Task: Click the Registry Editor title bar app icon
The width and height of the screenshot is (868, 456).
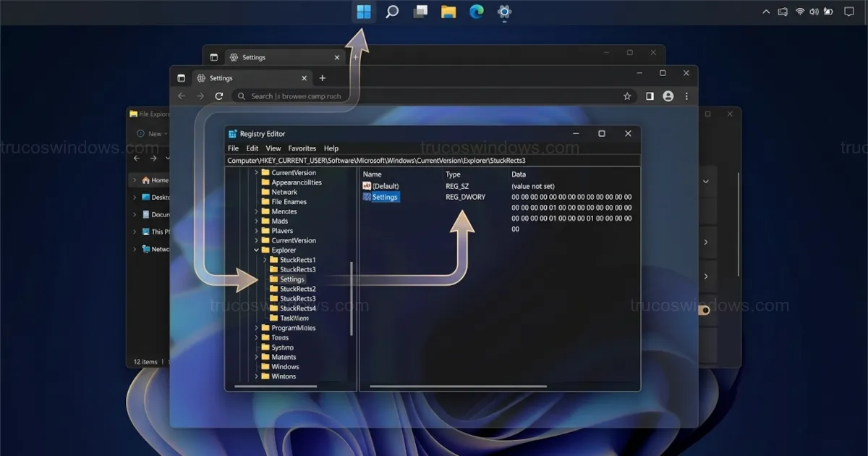Action: coord(233,134)
